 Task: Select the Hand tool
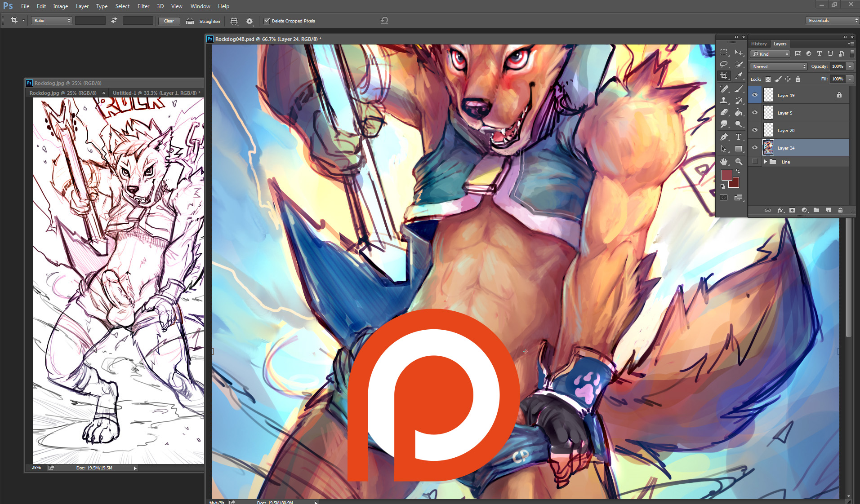pyautogui.click(x=724, y=161)
